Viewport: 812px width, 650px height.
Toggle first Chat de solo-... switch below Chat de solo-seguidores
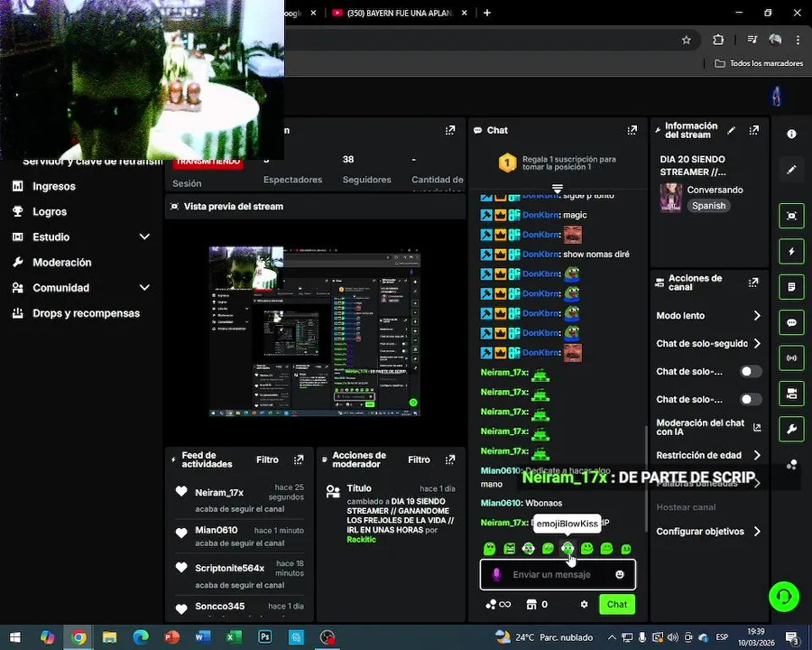[751, 372]
